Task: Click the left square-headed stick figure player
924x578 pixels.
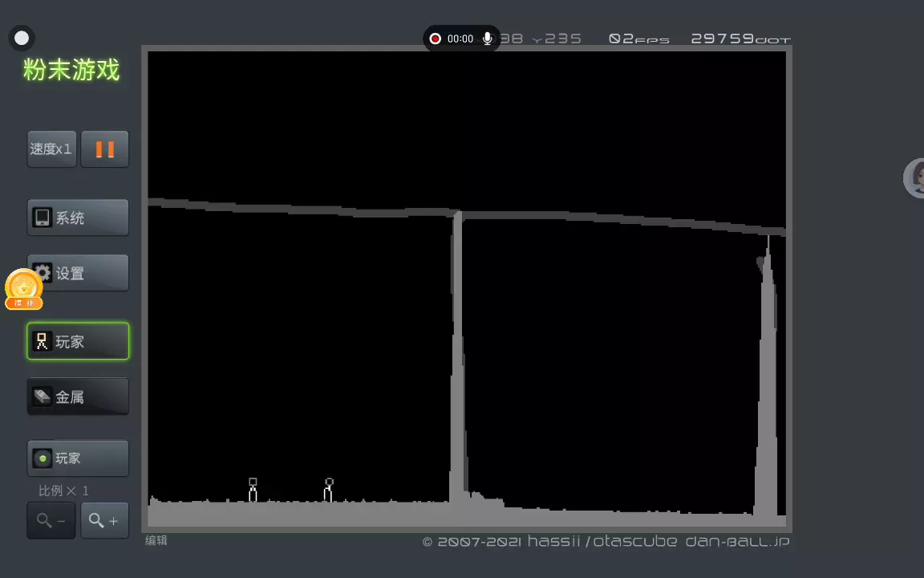Action: pos(253,490)
